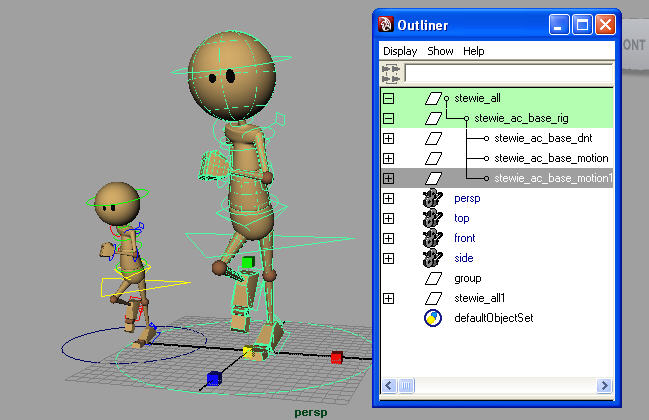Click the yellow center manipulator handle
Image resolution: width=649 pixels, height=420 pixels.
[x=248, y=352]
